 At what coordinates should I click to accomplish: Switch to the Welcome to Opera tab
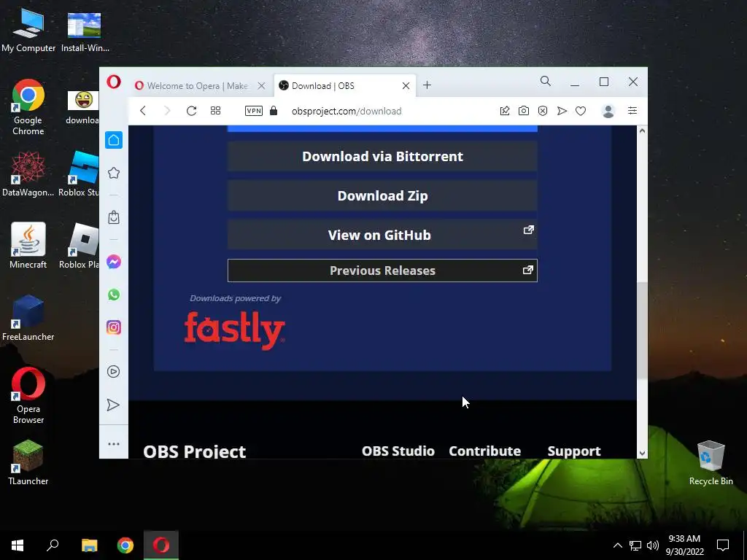197,86
